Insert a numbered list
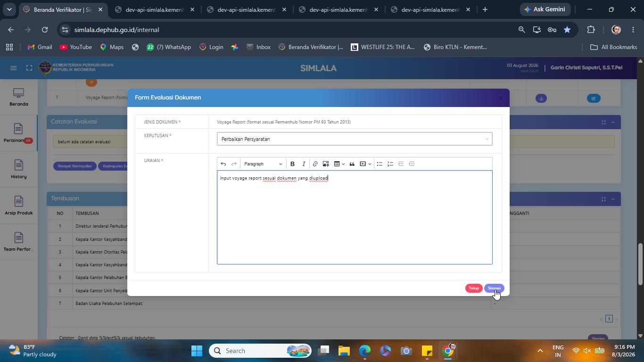 point(390,164)
